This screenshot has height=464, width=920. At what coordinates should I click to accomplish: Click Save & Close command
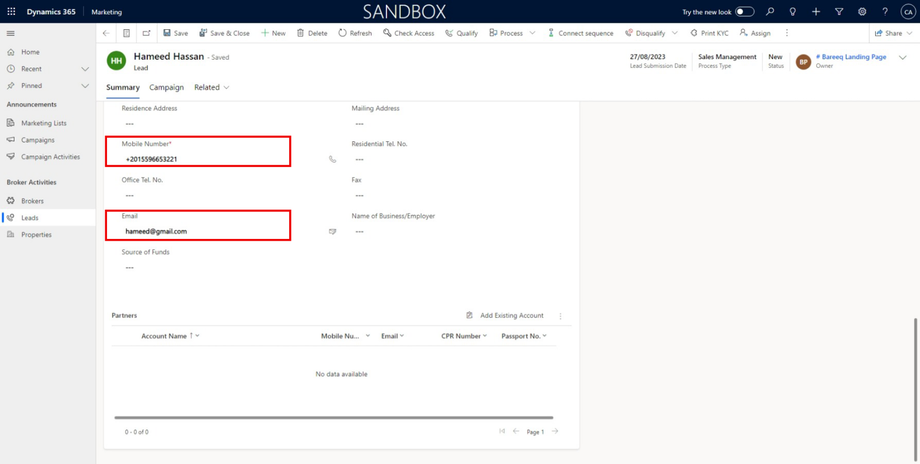coord(224,33)
